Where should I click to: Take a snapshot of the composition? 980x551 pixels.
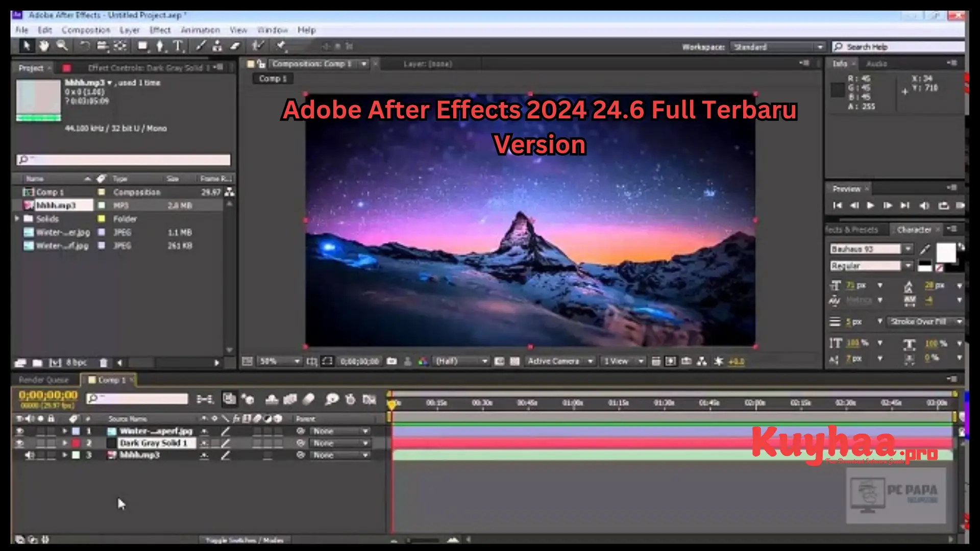391,361
